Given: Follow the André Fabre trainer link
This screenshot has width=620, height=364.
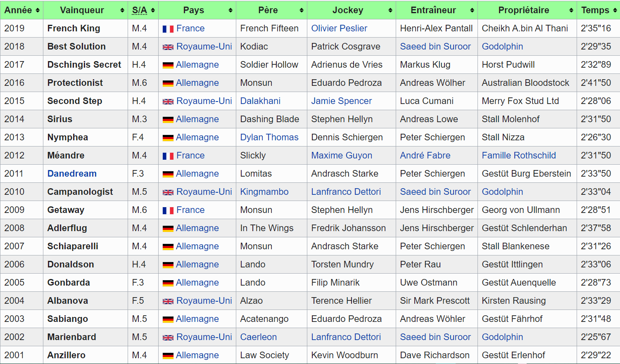Looking at the screenshot, I should coord(425,156).
